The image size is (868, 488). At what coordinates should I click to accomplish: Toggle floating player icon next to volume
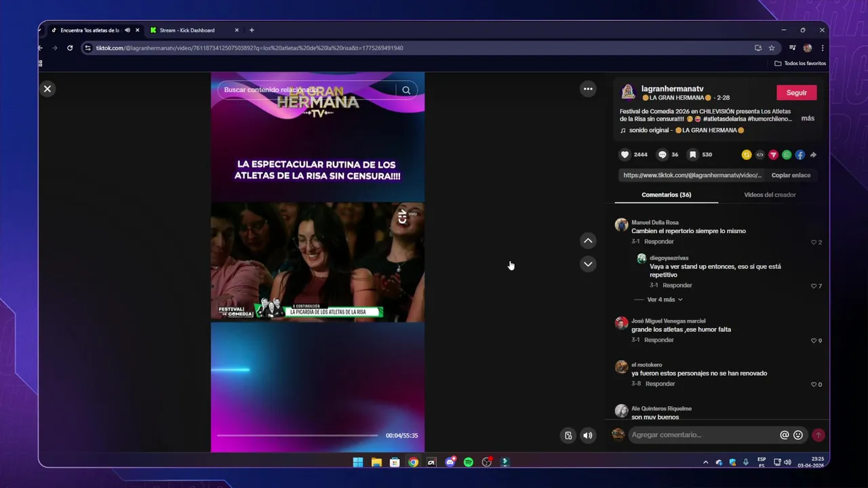click(568, 435)
